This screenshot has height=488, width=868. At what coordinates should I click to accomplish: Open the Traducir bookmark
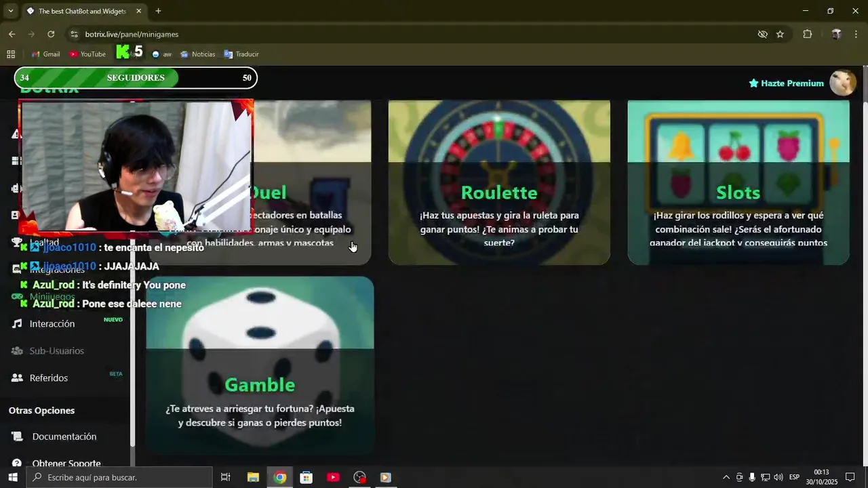[241, 54]
